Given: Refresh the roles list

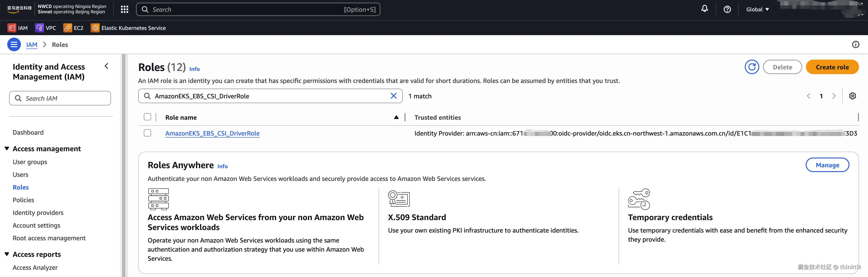Looking at the screenshot, I should 752,67.
